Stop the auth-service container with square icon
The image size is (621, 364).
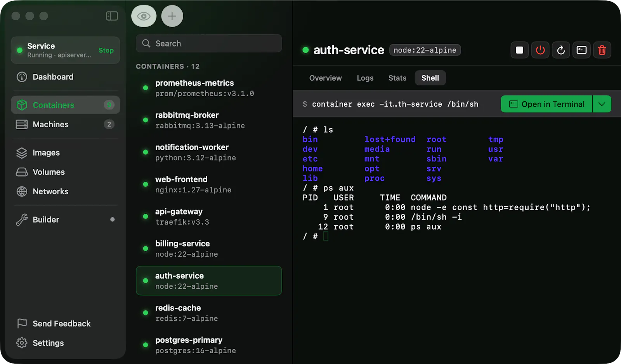pos(519,50)
